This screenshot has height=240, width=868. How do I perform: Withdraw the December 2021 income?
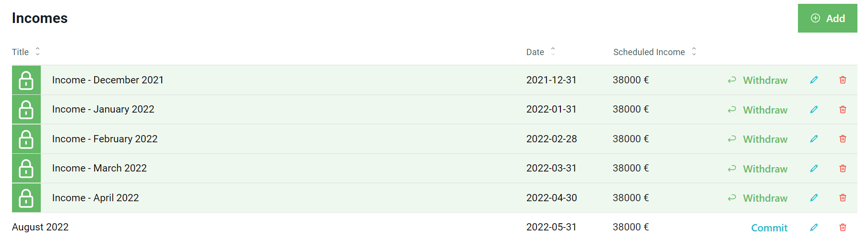click(758, 80)
